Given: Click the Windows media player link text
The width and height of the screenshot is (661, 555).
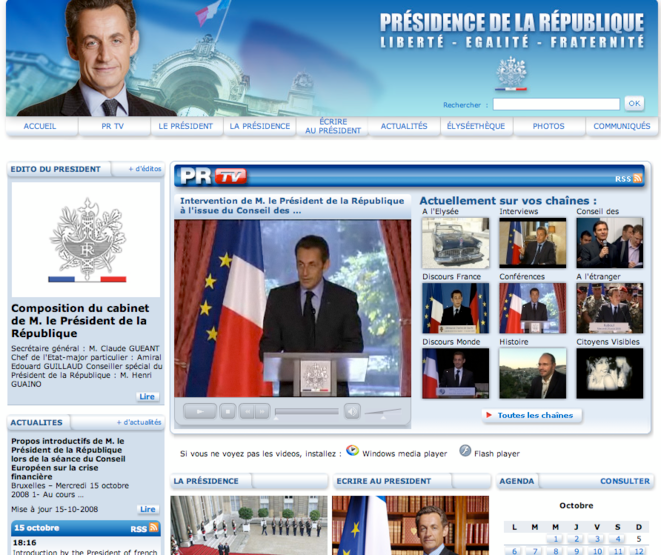Looking at the screenshot, I should (405, 453).
